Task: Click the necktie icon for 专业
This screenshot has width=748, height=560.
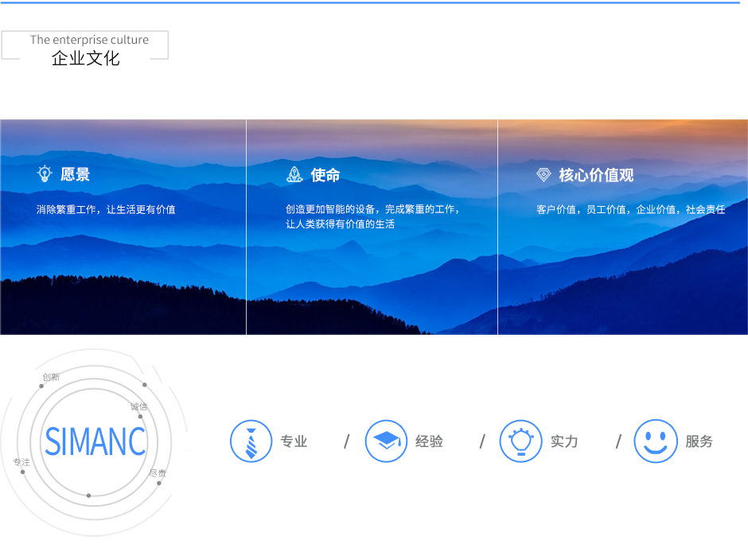Action: 251,441
